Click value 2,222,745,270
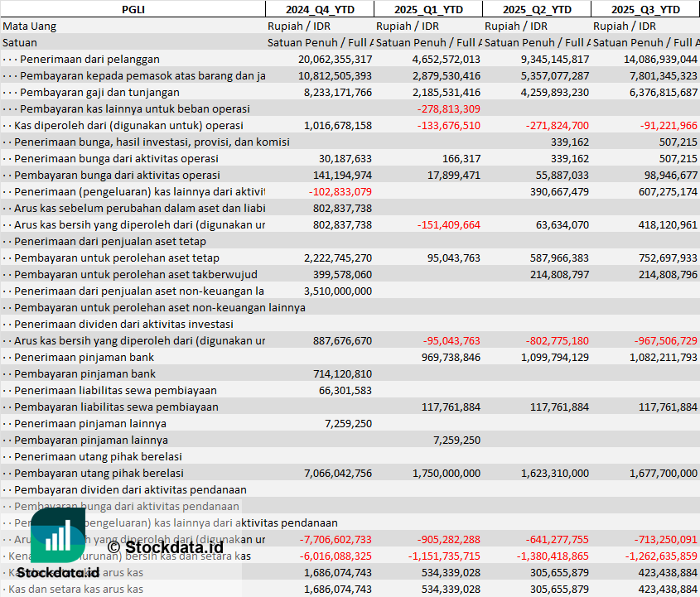This screenshot has height=597, width=700. tap(338, 258)
